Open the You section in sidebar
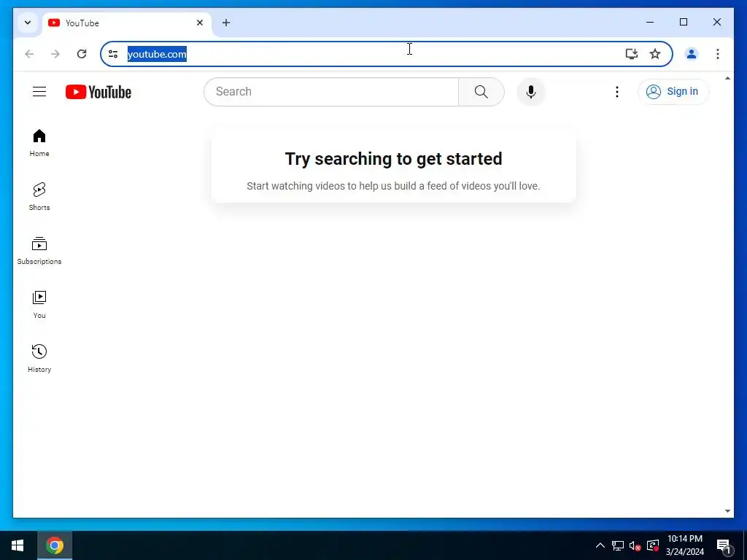 (x=39, y=305)
